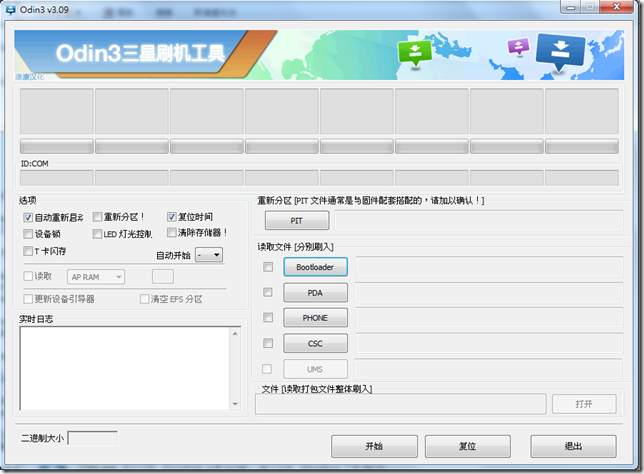Uncheck the 复位时间 option
This screenshot has width=644, height=474.
point(172,216)
